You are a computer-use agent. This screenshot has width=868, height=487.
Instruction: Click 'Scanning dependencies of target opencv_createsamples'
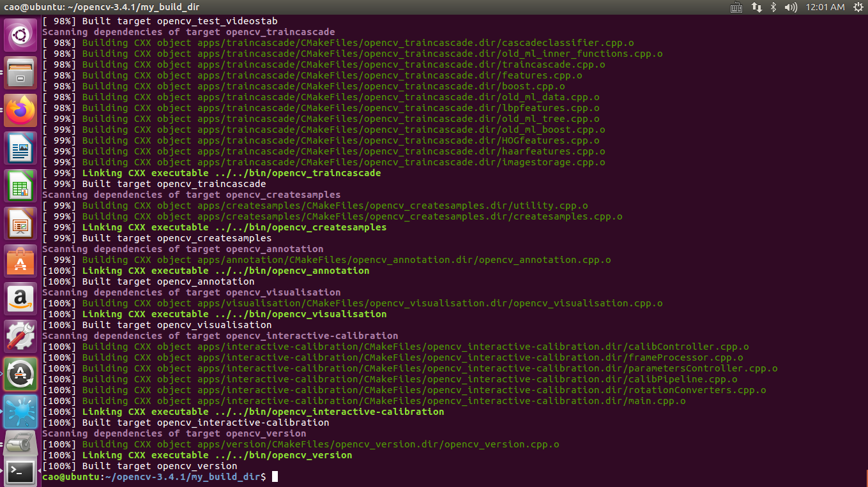click(x=191, y=195)
